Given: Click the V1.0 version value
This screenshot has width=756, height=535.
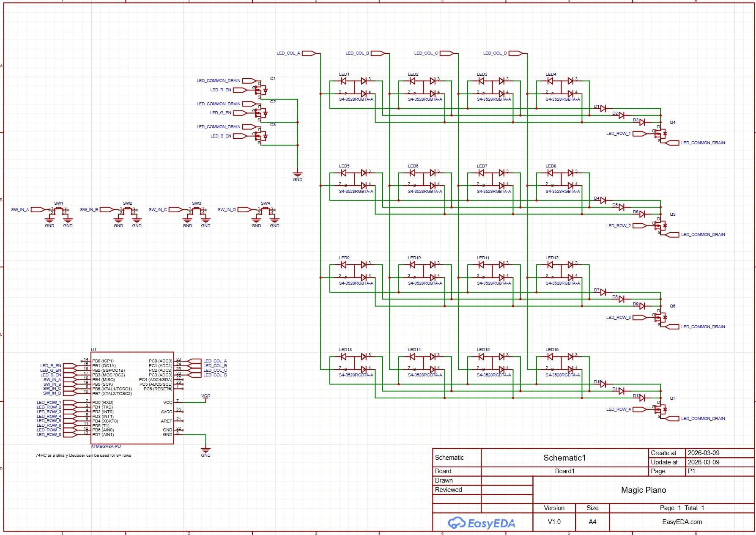Looking at the screenshot, I should [554, 522].
